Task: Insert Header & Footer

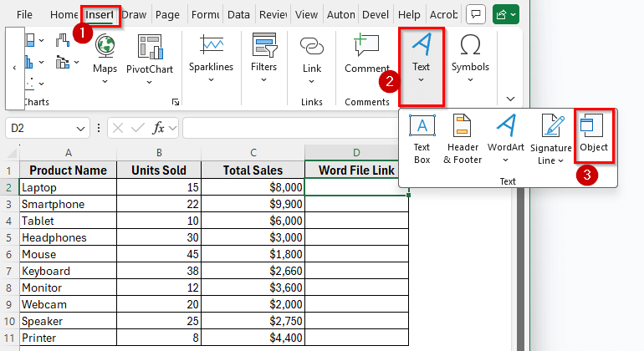Action: click(x=463, y=140)
